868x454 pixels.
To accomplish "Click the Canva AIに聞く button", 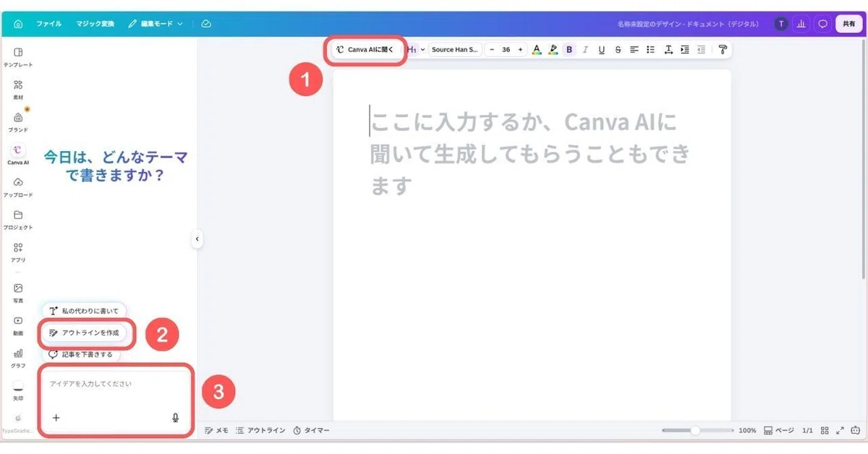I will click(x=365, y=50).
